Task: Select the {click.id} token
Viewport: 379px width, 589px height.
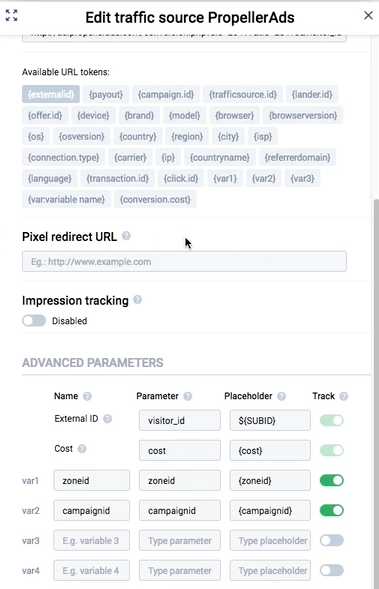Action: (181, 178)
